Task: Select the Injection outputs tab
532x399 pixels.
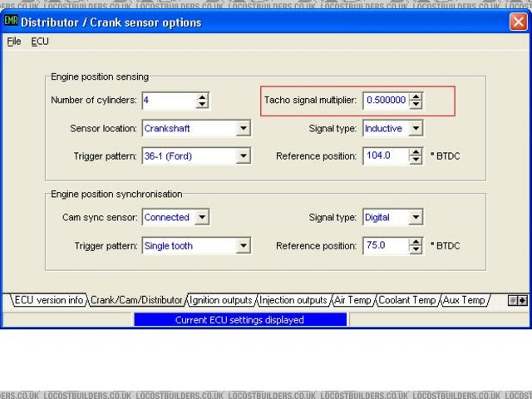Action: pyautogui.click(x=293, y=300)
